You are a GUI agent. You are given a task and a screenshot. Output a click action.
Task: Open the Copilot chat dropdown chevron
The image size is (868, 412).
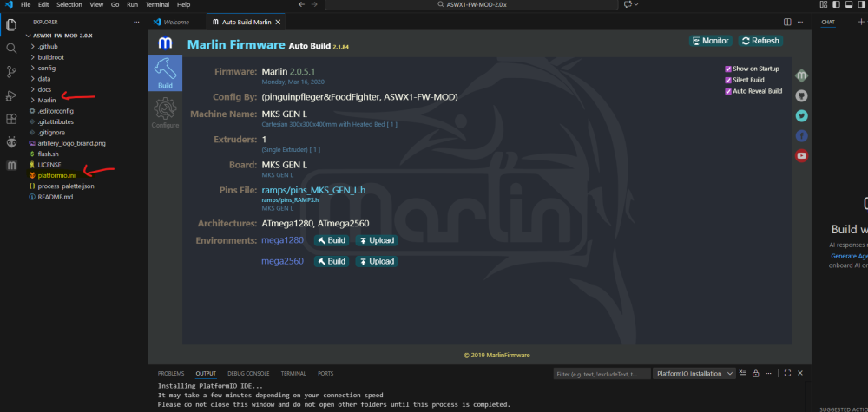click(x=636, y=4)
